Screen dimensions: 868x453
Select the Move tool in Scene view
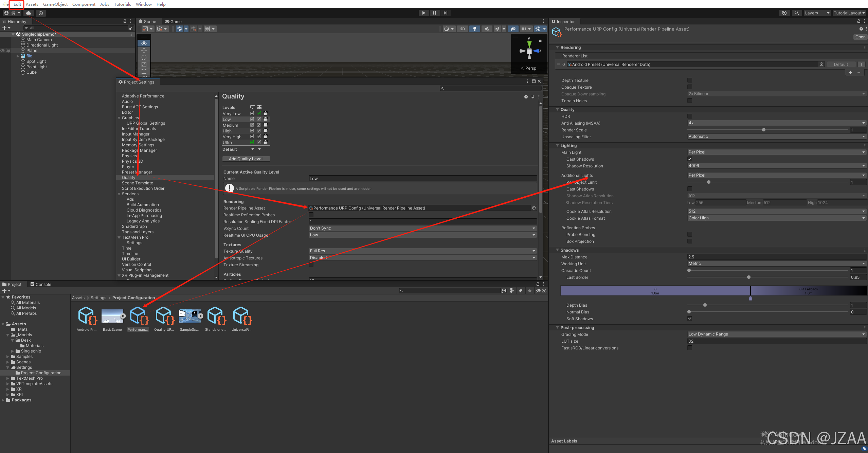click(144, 50)
